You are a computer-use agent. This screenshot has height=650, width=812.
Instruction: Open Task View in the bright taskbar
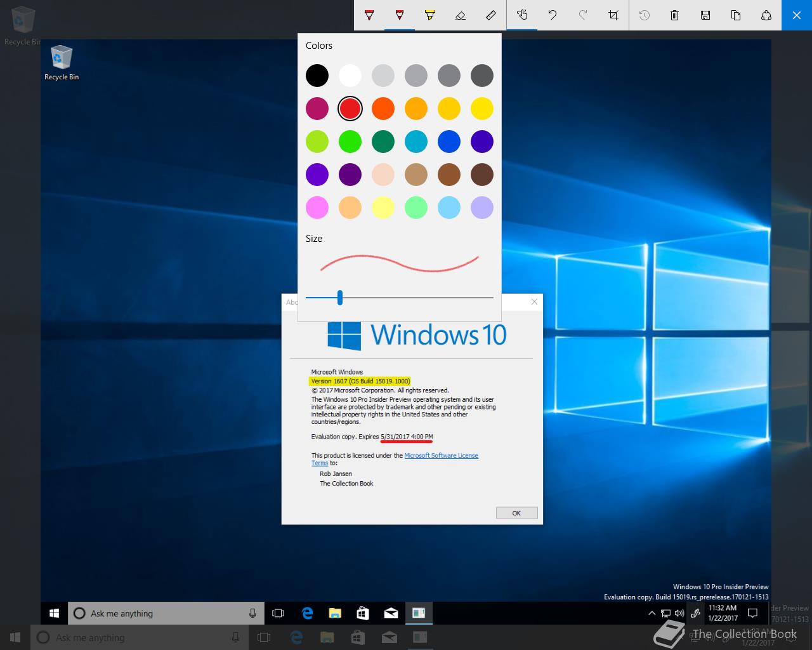pyautogui.click(x=278, y=613)
